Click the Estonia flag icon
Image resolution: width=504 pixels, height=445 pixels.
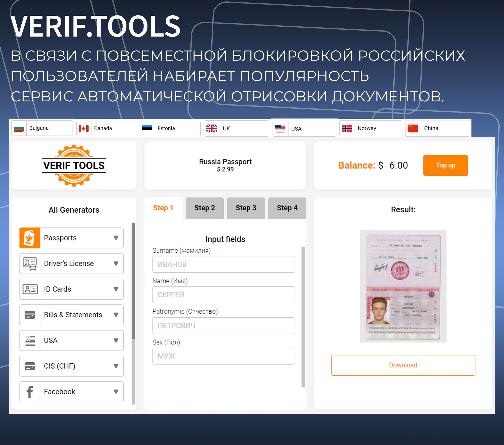[147, 129]
